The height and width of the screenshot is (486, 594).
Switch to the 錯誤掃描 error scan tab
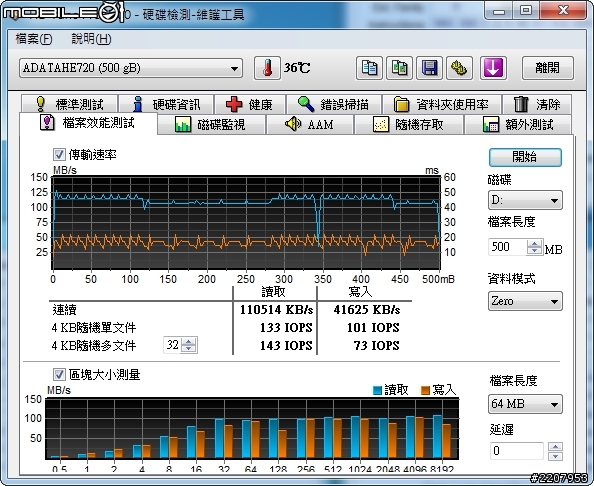coord(334,104)
